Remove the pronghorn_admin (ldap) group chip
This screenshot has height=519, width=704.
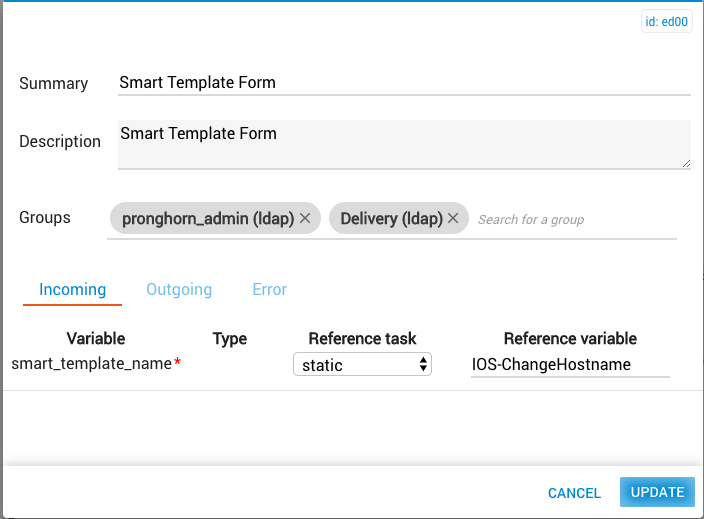coord(305,218)
